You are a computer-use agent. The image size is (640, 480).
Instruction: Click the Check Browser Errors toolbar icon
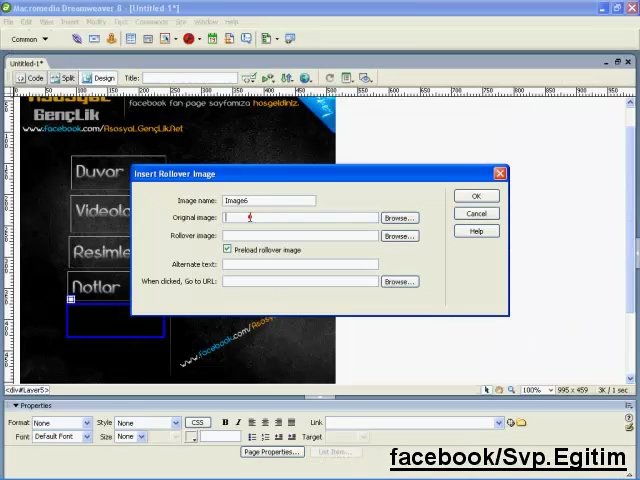click(x=249, y=78)
